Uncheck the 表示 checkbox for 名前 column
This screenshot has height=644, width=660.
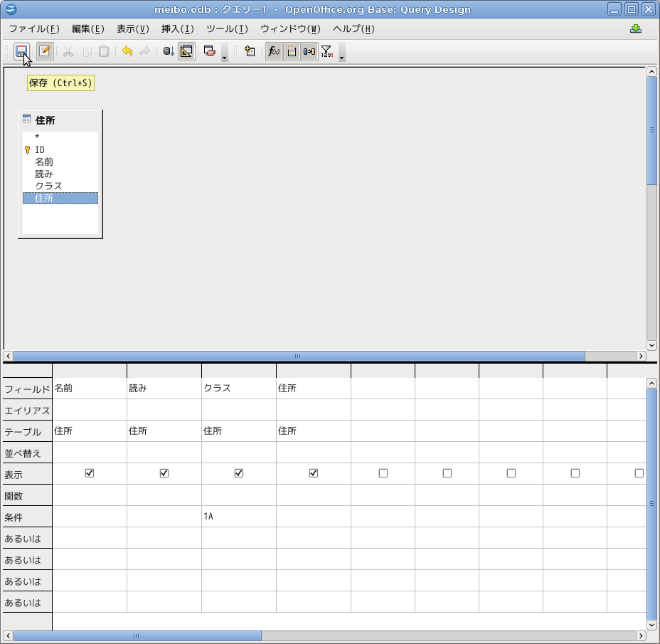(90, 473)
